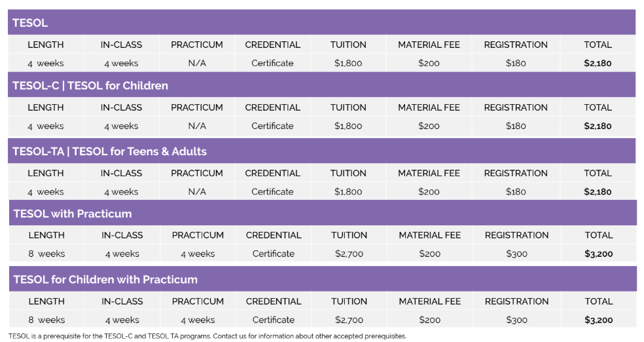Click $300 registration in TESOL with Practicum
The image size is (644, 342).
pyautogui.click(x=516, y=254)
